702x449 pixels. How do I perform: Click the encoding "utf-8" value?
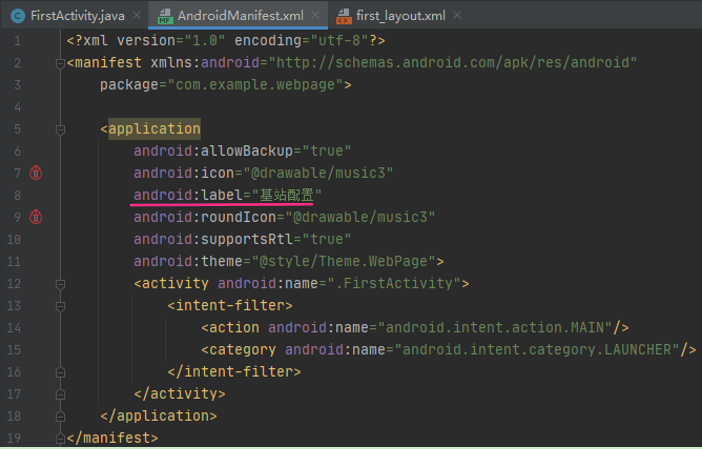pyautogui.click(x=339, y=41)
